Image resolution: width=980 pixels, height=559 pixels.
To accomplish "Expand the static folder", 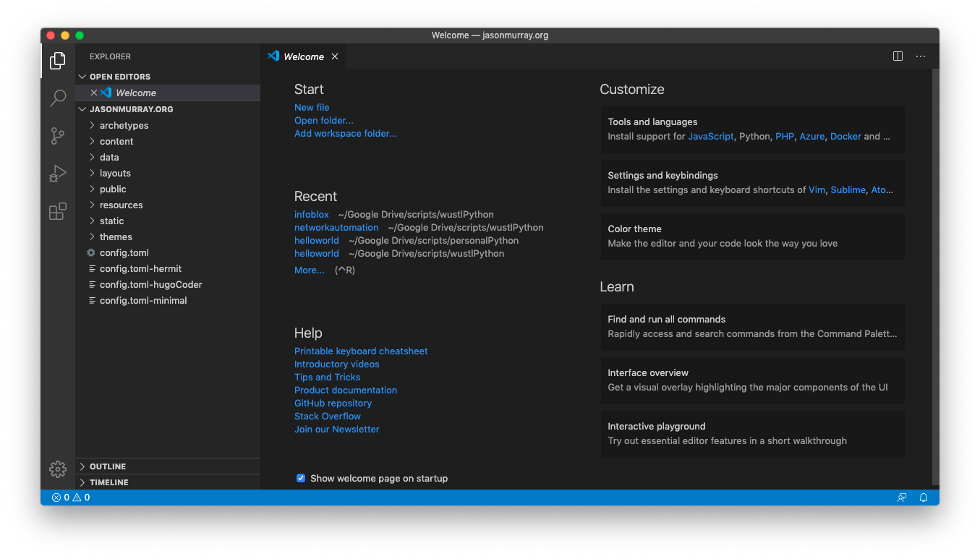I will (x=168, y=221).
